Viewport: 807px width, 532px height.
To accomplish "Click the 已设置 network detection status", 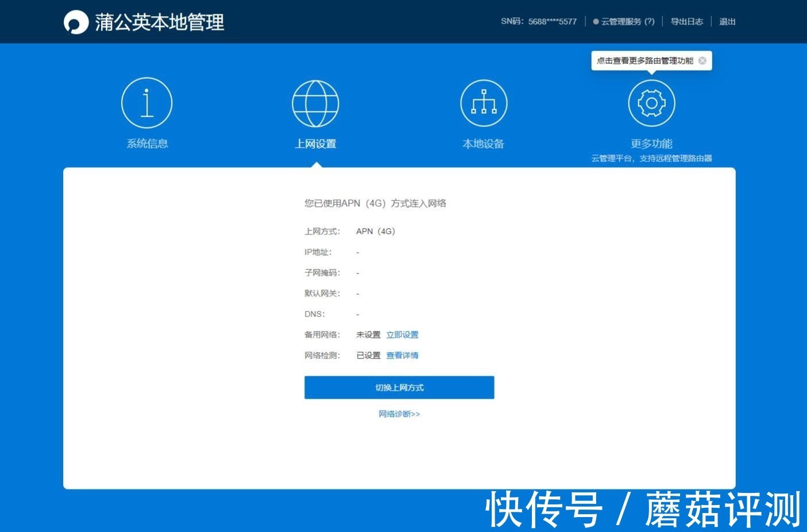I will (368, 355).
